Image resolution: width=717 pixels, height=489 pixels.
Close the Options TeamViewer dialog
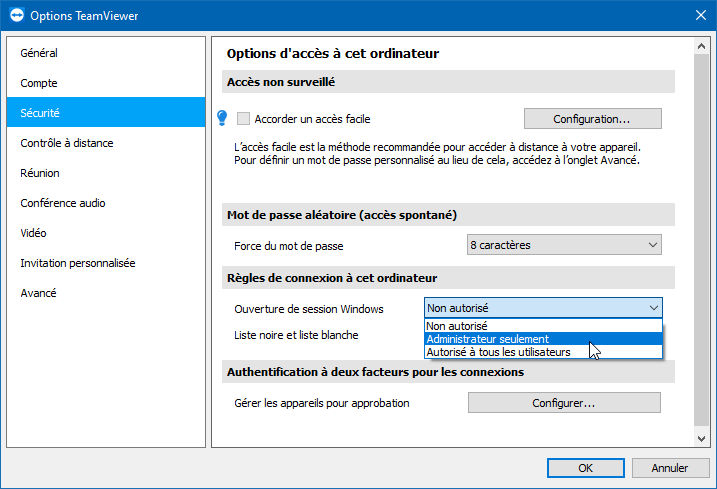[701, 15]
